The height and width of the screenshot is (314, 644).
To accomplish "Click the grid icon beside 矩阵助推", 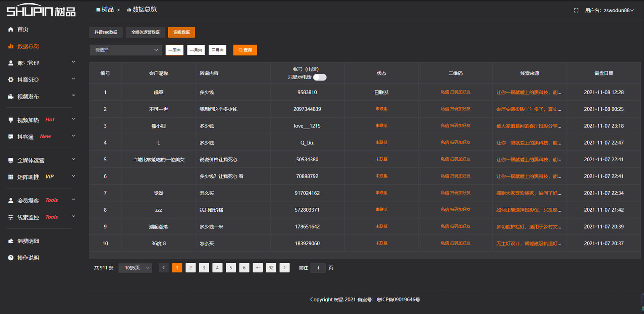I will tap(11, 177).
